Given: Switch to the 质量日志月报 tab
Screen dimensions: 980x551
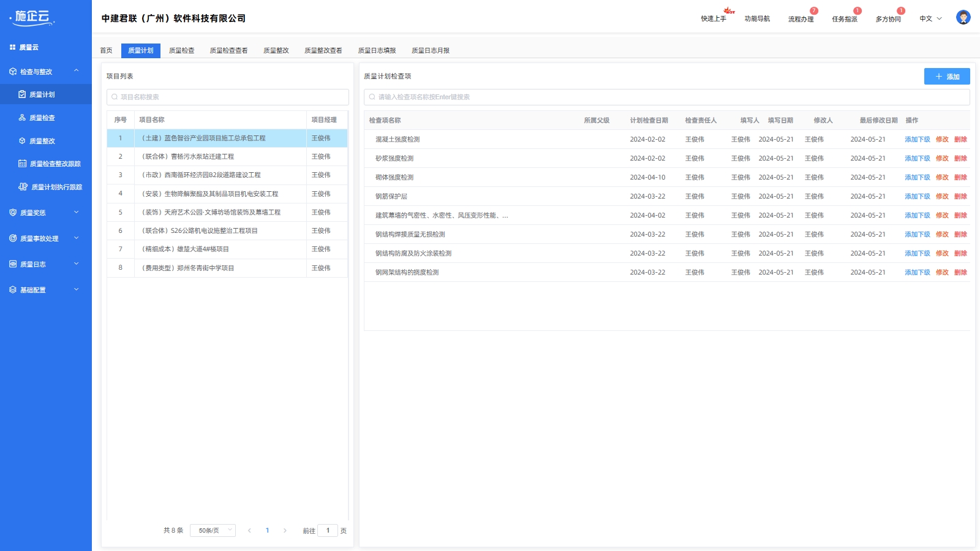Looking at the screenshot, I should tap(430, 50).
